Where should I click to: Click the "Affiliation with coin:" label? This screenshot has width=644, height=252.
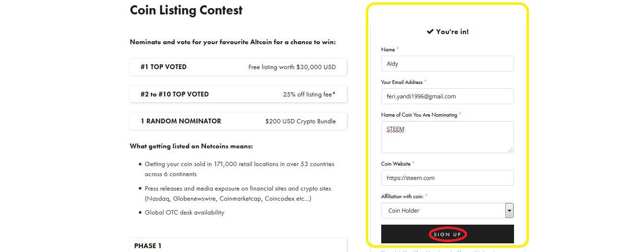pos(402,197)
